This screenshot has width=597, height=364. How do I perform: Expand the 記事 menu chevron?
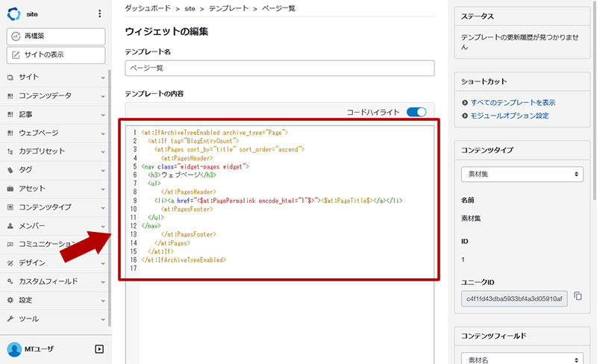pyautogui.click(x=103, y=115)
